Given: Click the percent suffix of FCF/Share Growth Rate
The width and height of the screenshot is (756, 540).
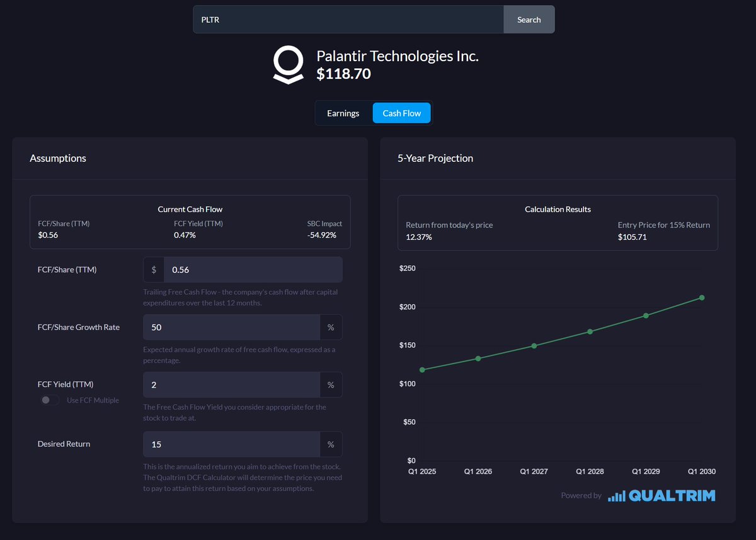Looking at the screenshot, I should (x=331, y=328).
